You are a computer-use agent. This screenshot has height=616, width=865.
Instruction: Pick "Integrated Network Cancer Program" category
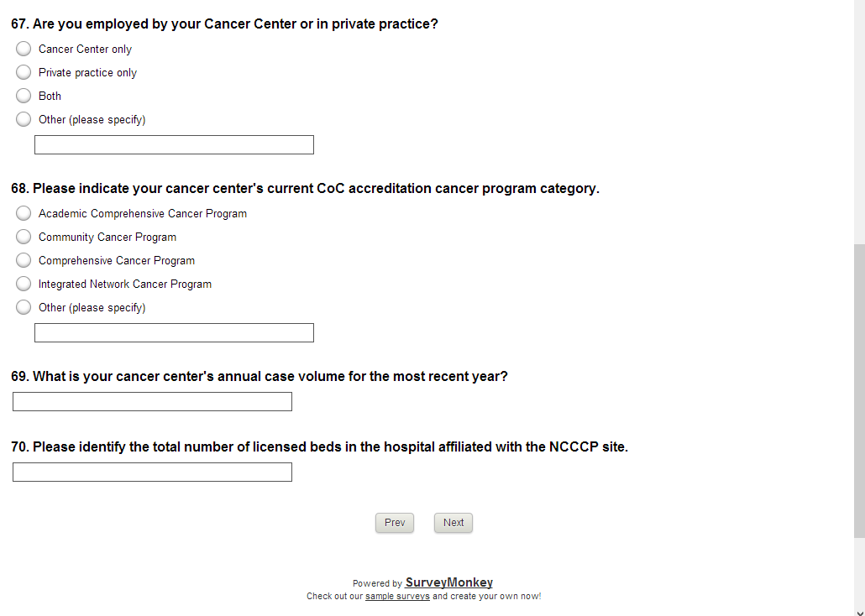point(24,284)
